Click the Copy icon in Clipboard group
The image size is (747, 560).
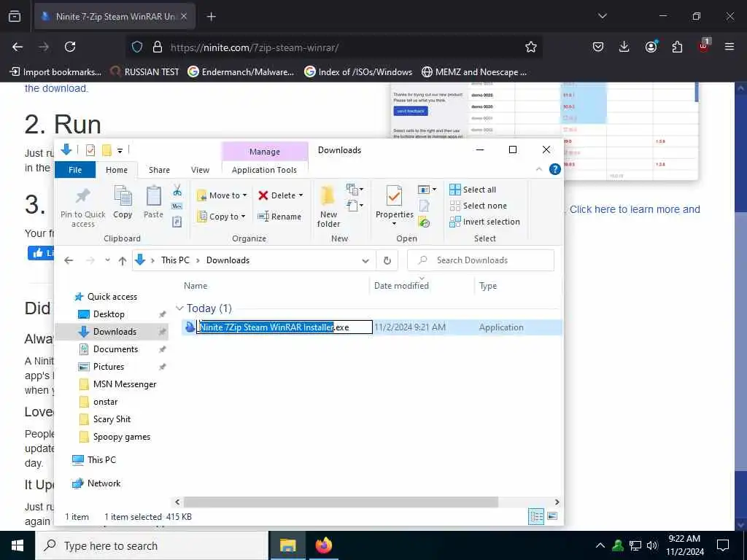click(x=123, y=196)
